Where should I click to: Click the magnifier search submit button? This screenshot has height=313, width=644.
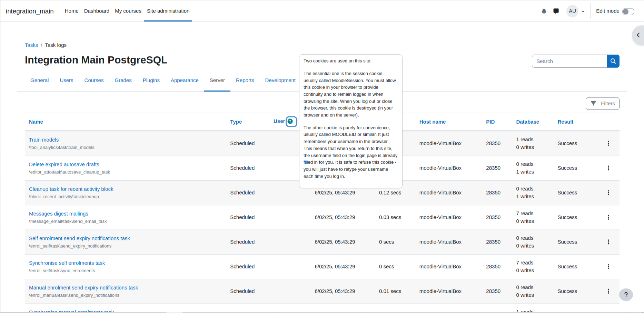tap(613, 61)
